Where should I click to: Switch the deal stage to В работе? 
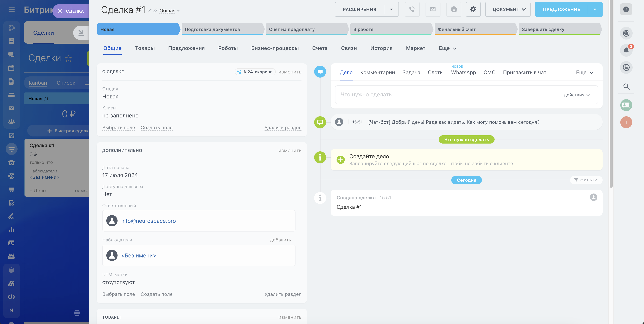tap(390, 29)
